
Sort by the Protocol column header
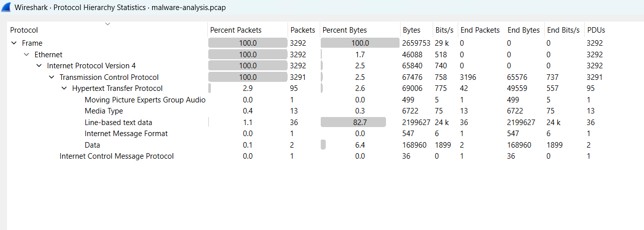tap(107, 30)
